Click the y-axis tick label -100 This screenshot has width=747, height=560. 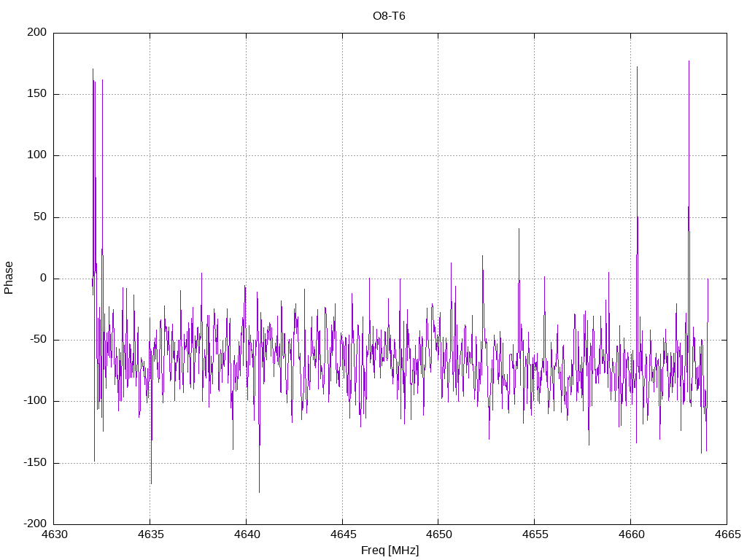click(x=35, y=401)
